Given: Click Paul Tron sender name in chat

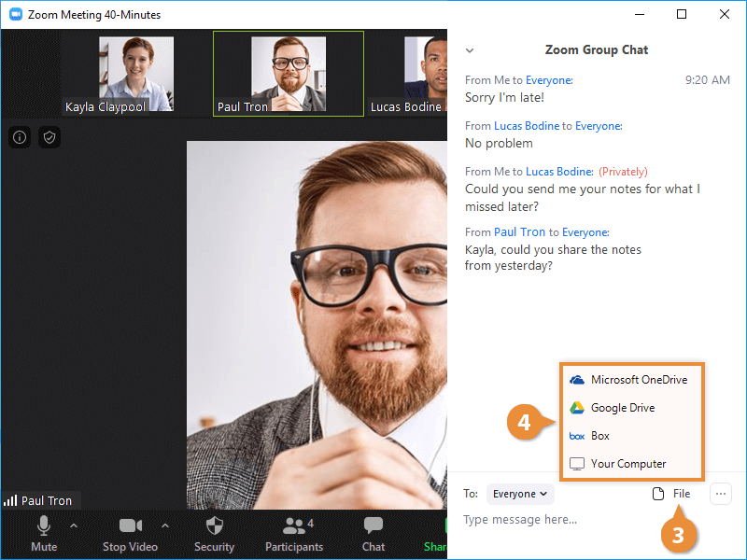Looking at the screenshot, I should click(x=519, y=231).
